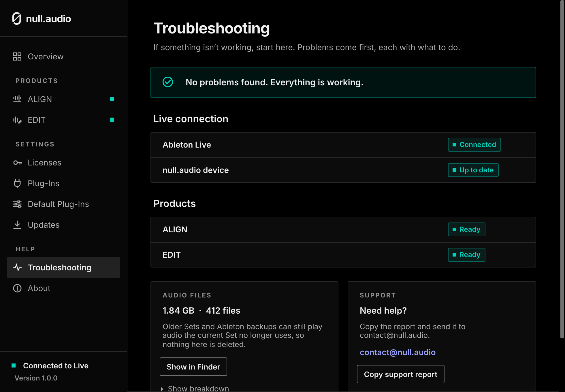Click the ALIGN waveform icon in sidebar
565x392 pixels.
tap(17, 99)
